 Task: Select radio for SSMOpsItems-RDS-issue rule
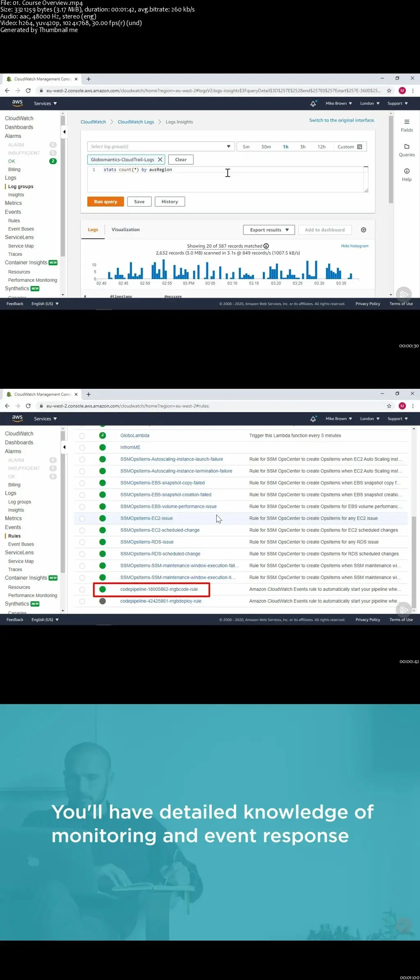(82, 542)
